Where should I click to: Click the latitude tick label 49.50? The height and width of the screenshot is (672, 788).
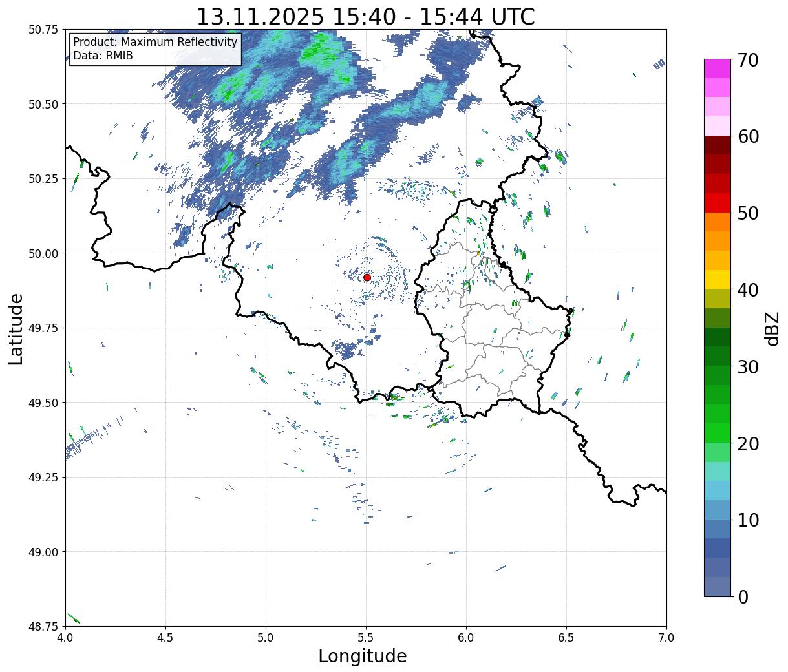click(43, 403)
